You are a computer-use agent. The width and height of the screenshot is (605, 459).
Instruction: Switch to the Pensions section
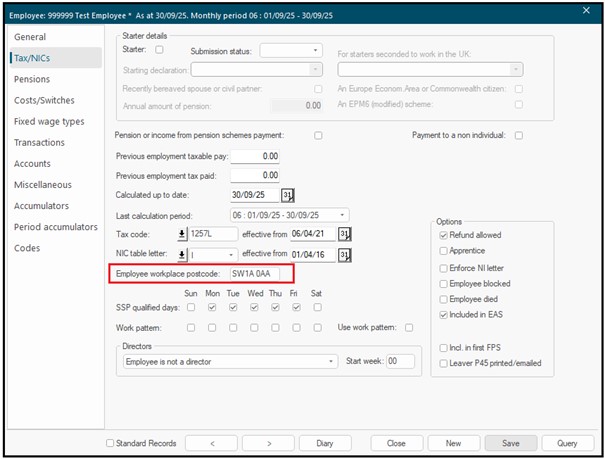coord(32,79)
